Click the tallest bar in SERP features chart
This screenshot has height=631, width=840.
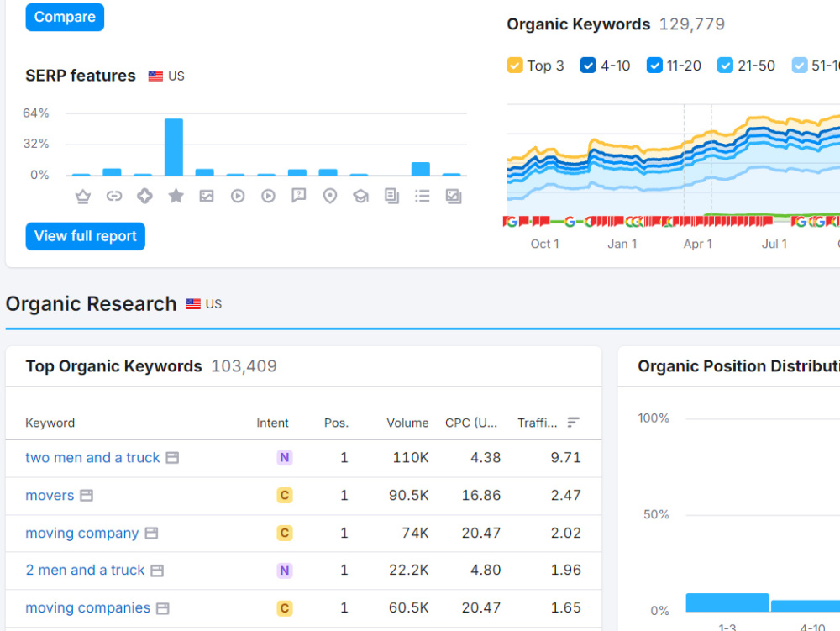tap(174, 147)
